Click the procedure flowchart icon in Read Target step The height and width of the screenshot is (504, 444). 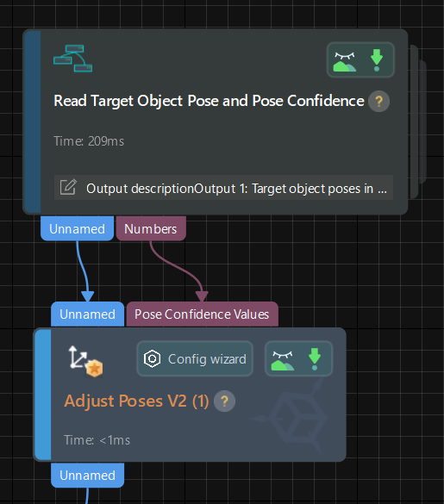72,59
